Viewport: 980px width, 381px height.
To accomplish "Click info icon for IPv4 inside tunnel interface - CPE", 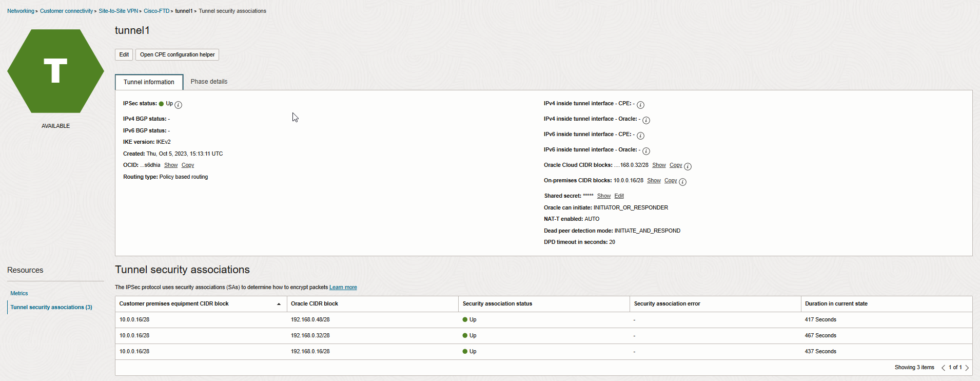I will 640,105.
